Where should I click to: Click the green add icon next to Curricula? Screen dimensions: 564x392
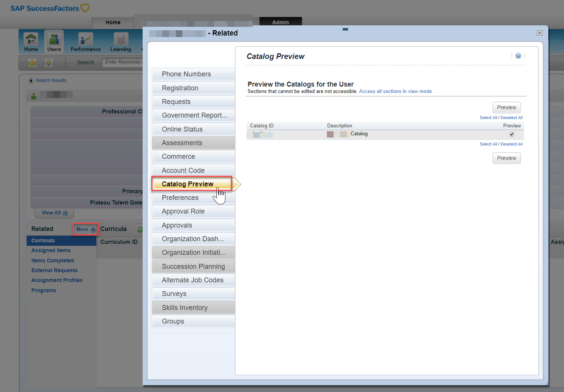[x=140, y=229]
